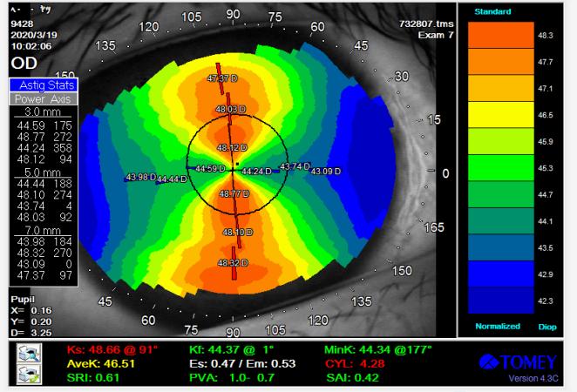This screenshot has height=392, width=577.
Task: Click the exam time 10:02:06
Action: coord(31,46)
